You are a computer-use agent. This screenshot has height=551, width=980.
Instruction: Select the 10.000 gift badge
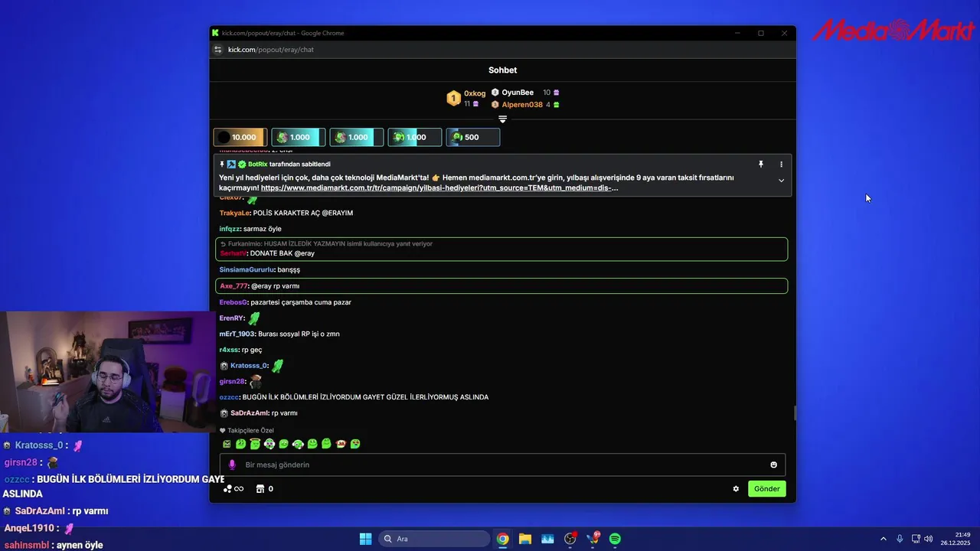click(240, 137)
